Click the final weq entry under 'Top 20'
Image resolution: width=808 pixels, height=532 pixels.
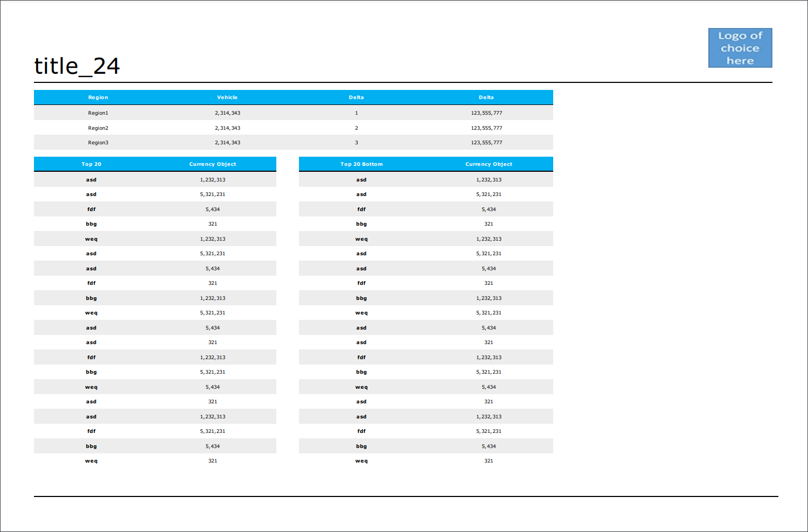[x=92, y=461]
